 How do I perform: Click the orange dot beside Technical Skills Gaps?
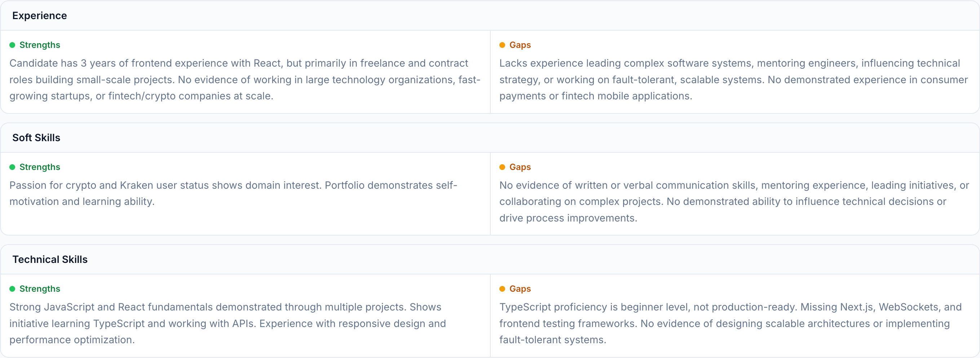[x=502, y=289]
